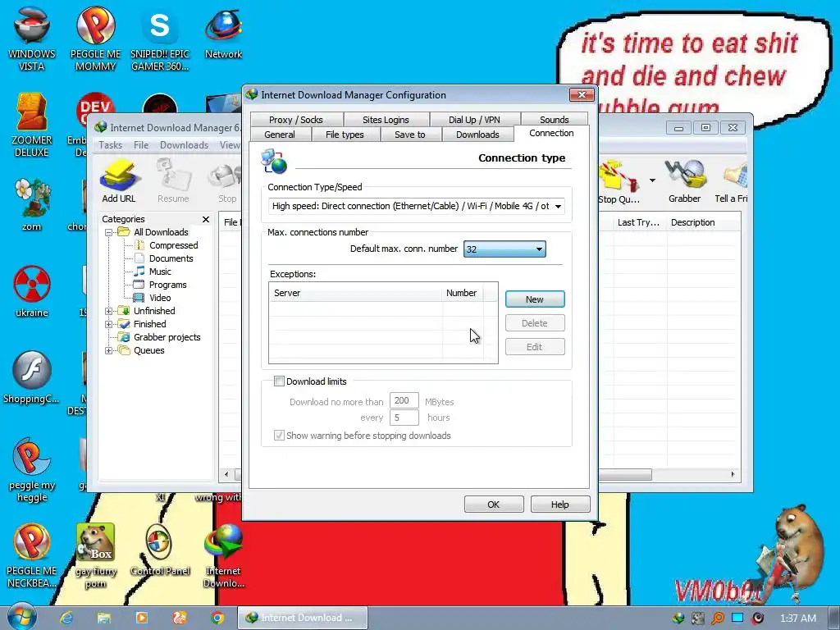Close the Categories panel
Viewport: 840px width, 630px height.
pos(206,219)
